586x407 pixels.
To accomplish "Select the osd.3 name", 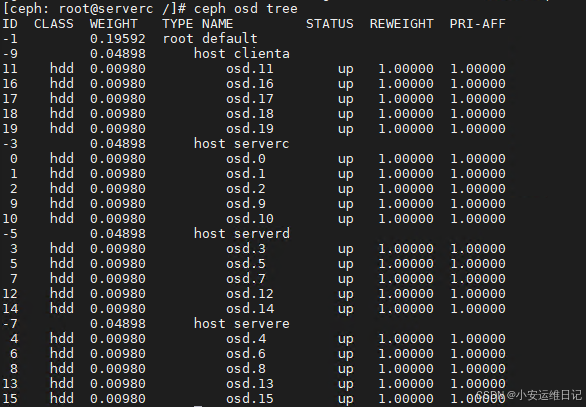I will click(246, 249).
